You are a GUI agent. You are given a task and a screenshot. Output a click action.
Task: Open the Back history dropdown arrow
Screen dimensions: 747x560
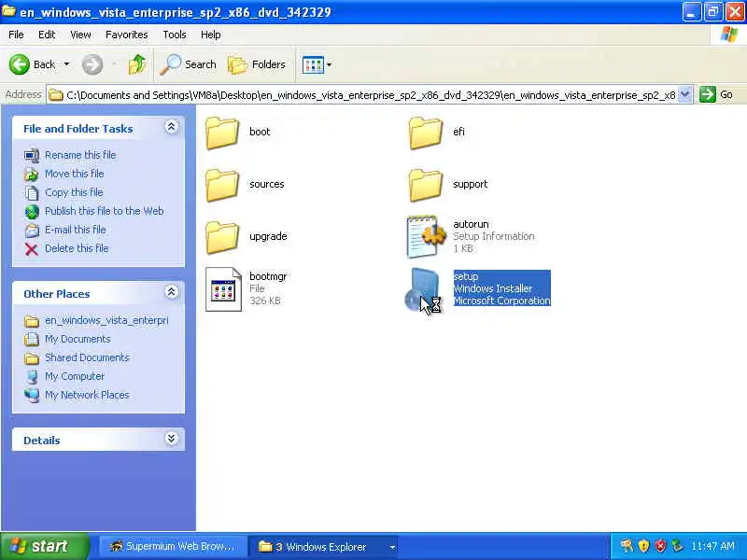[66, 64]
